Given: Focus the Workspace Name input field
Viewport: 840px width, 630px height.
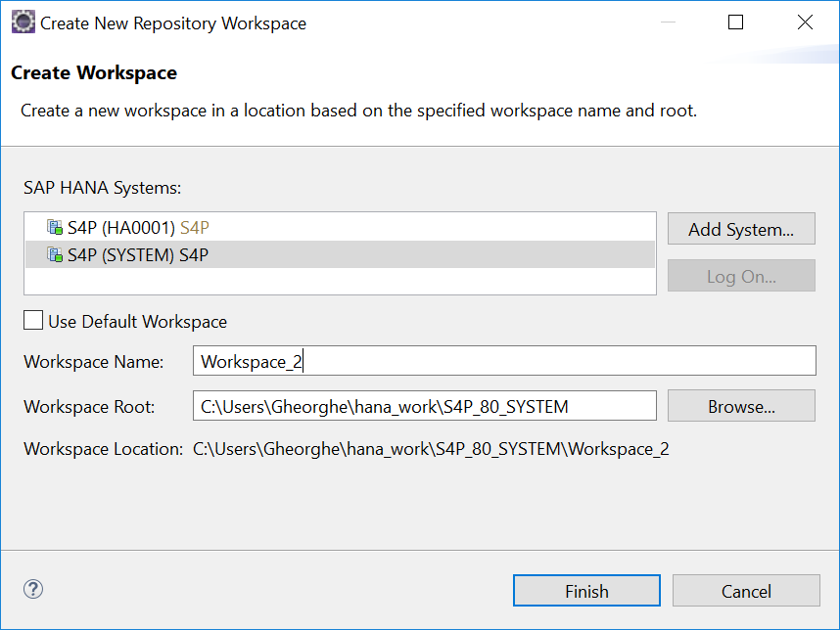Looking at the screenshot, I should (x=504, y=361).
